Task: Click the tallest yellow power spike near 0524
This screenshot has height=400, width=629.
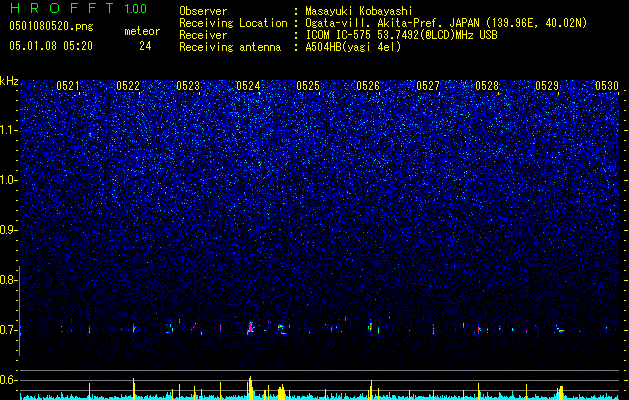Action: pyautogui.click(x=250, y=388)
